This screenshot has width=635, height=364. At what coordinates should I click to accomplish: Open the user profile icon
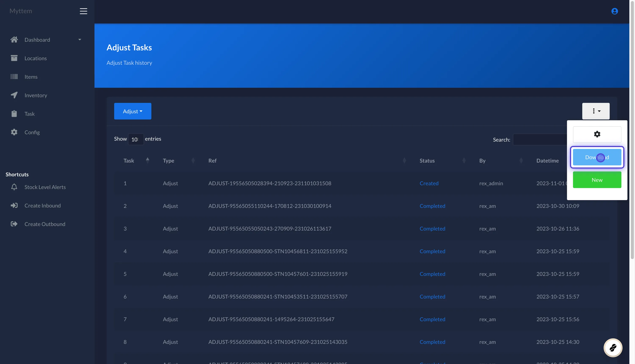tap(614, 11)
